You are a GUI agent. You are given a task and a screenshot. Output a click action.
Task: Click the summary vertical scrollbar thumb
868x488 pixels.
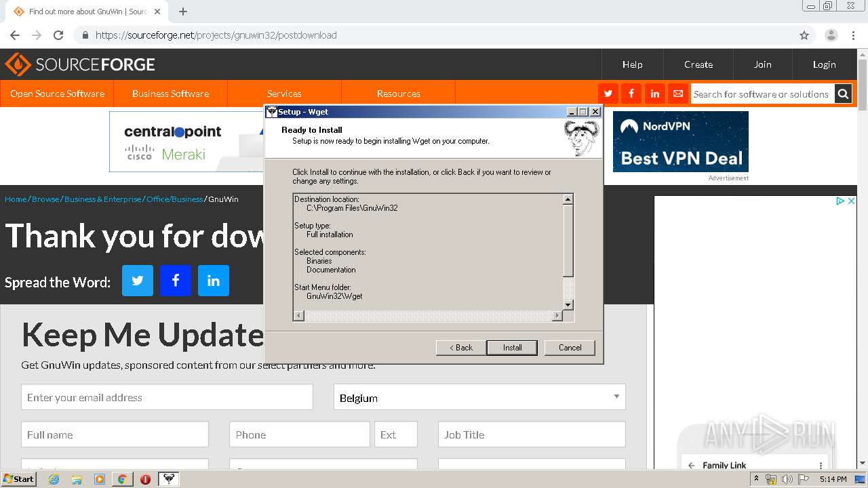click(568, 240)
